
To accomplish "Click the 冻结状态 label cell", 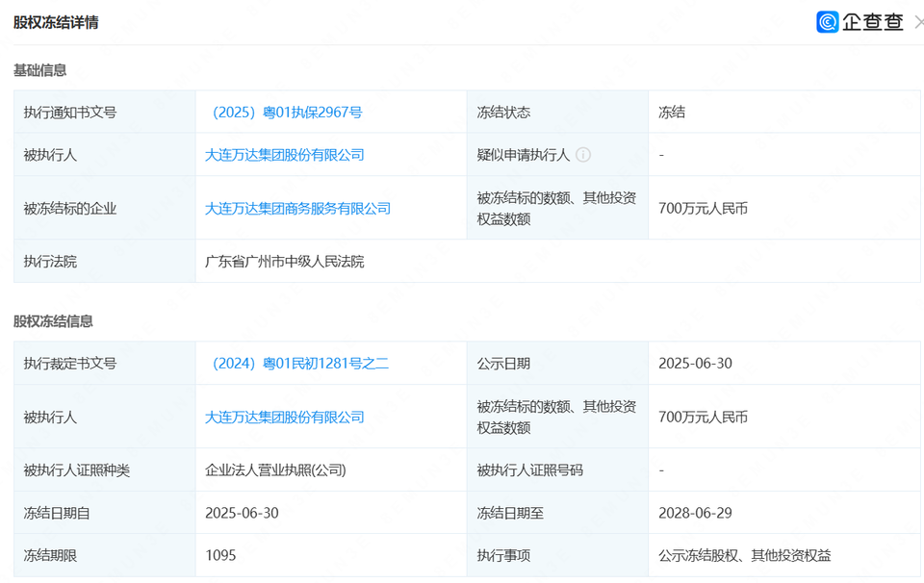I will [557, 112].
